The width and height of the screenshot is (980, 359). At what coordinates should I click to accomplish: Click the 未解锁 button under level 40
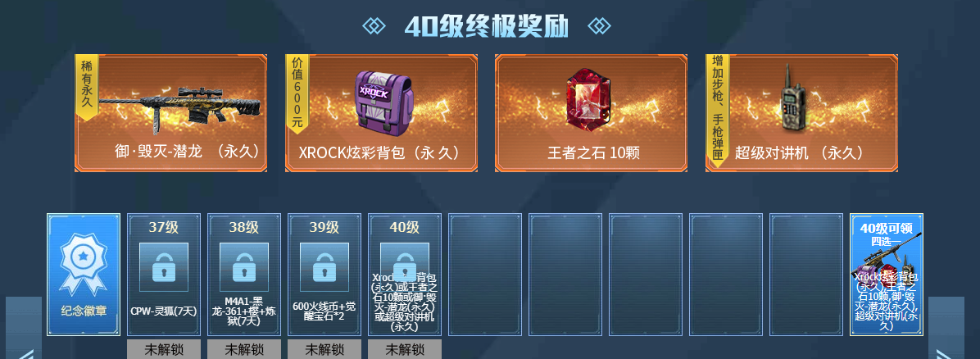(405, 350)
